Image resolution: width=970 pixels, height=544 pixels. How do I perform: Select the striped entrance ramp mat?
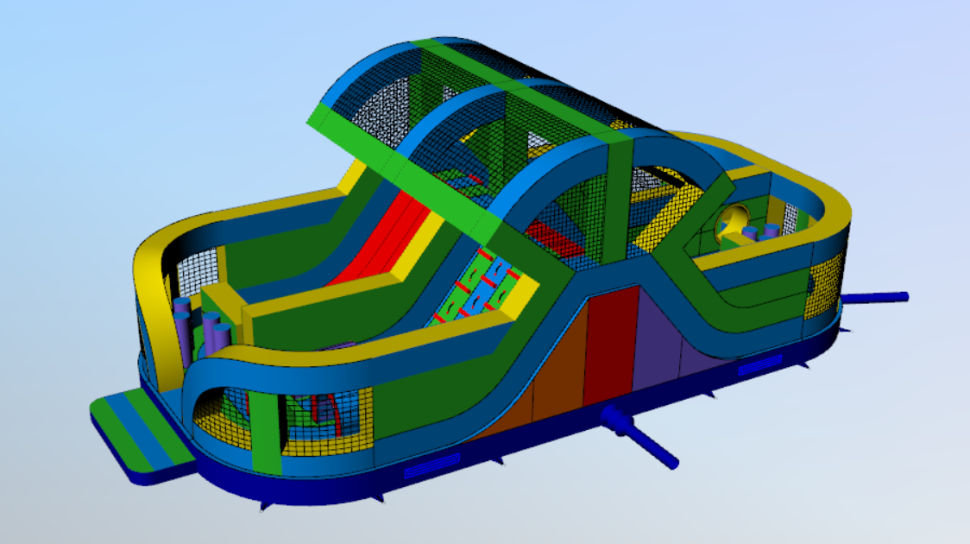point(139,432)
